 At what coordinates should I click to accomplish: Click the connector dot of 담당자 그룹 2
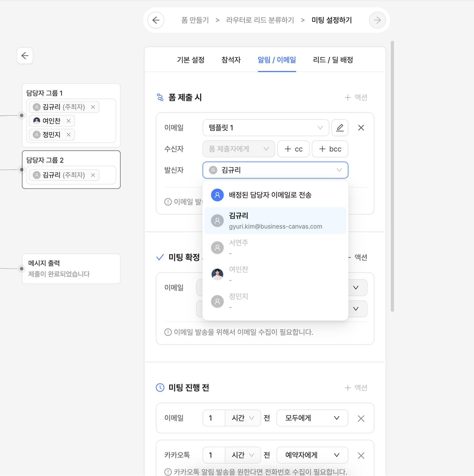pos(22,169)
